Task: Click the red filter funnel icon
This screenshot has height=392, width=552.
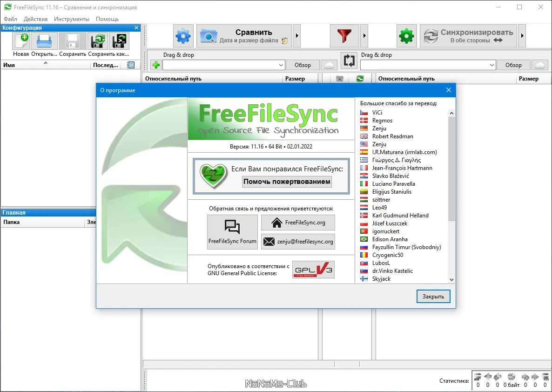Action: pyautogui.click(x=344, y=35)
